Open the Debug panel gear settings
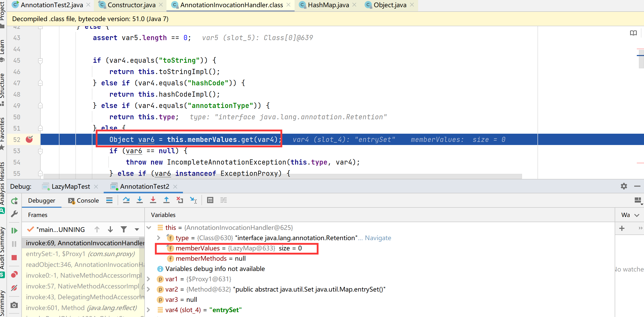Image resolution: width=644 pixels, height=317 pixels. point(624,186)
